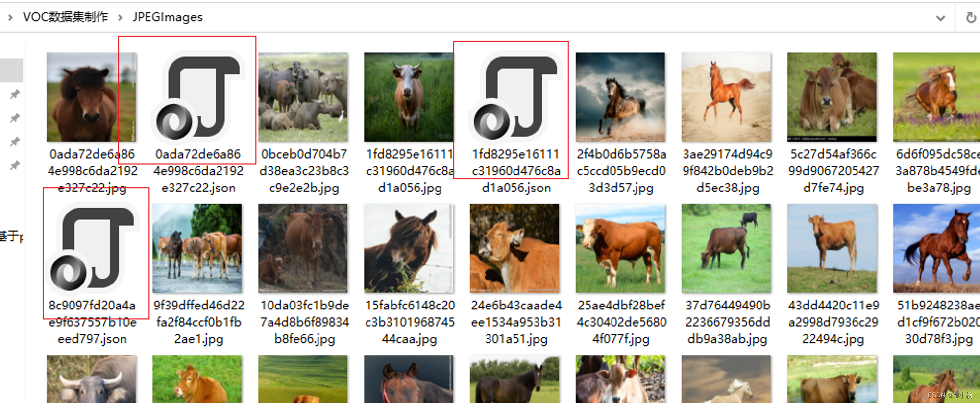This screenshot has width=980, height=403.
Task: Select thumbnail 6d6f095dc58c...be3a78.jpg galloping horse
Action: coord(936,97)
